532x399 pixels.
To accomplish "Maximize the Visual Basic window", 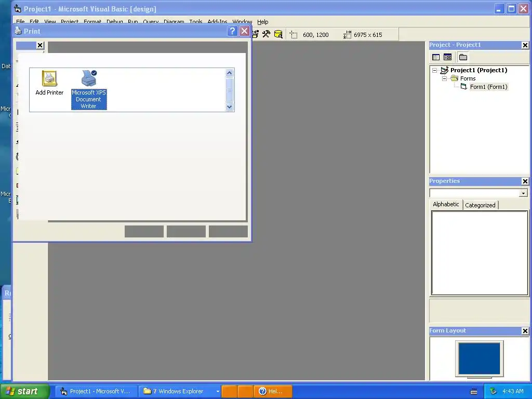I will pos(511,9).
